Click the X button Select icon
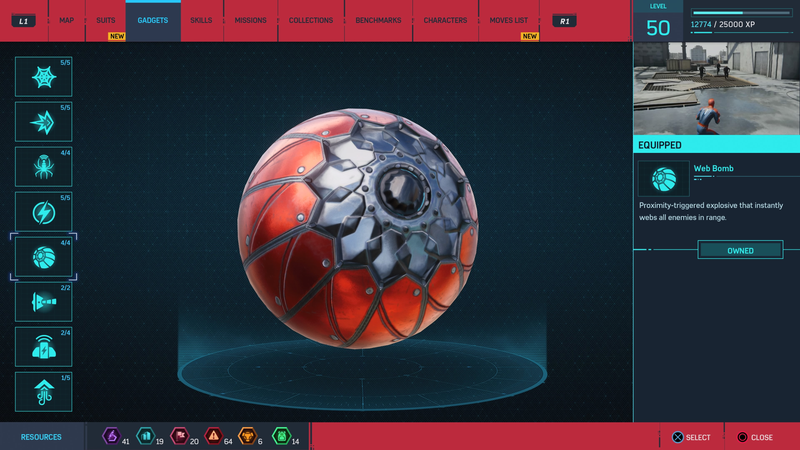The width and height of the screenshot is (800, 450). pyautogui.click(x=678, y=437)
